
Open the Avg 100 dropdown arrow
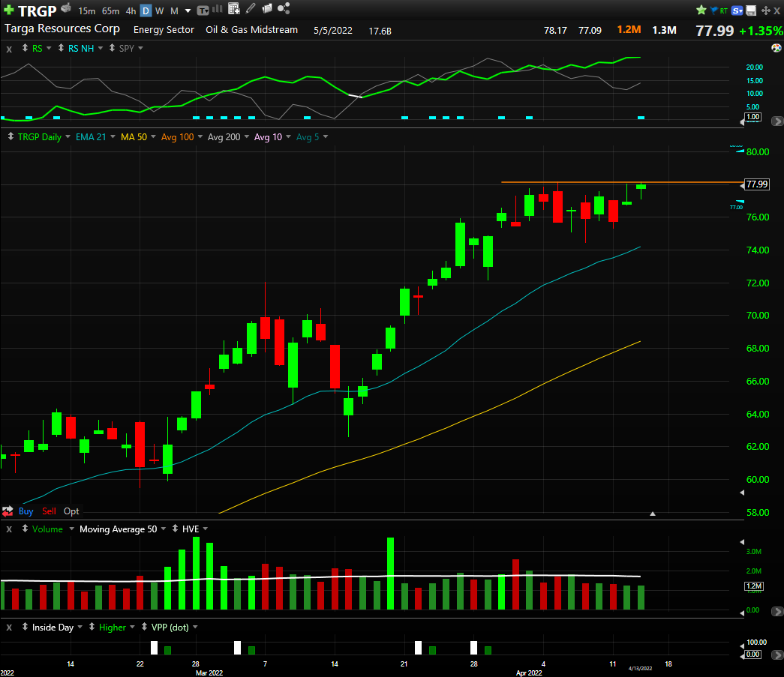200,137
